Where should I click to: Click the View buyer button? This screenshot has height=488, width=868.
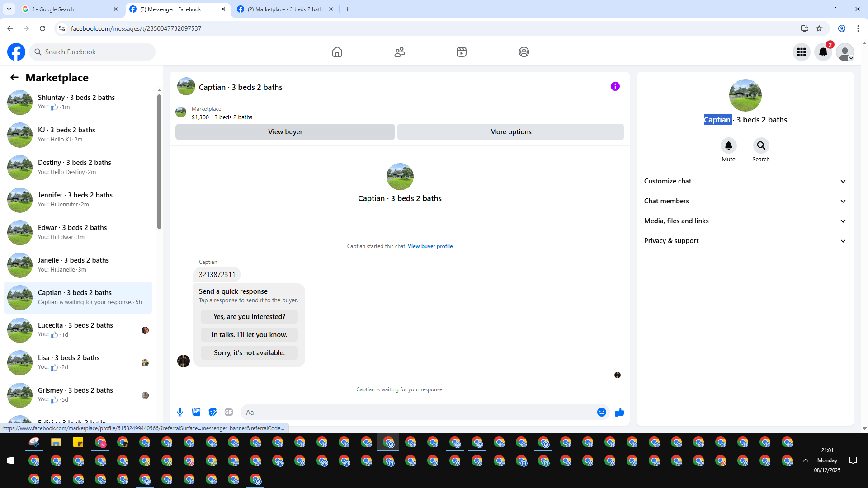coord(285,132)
